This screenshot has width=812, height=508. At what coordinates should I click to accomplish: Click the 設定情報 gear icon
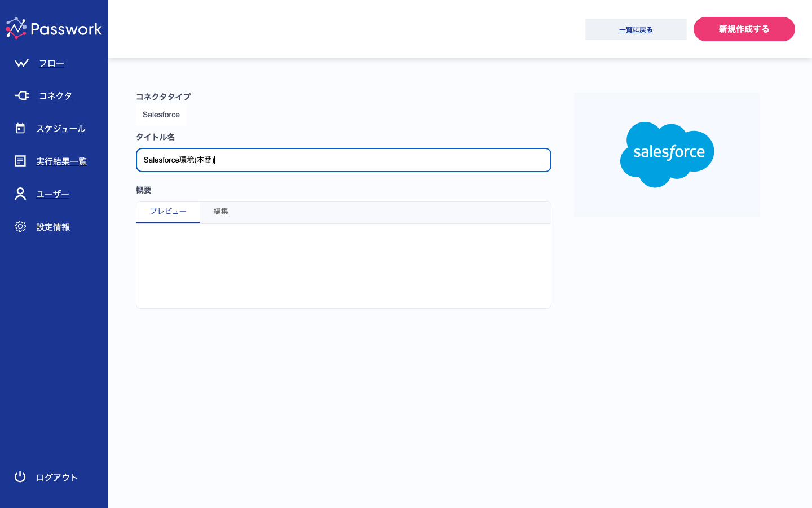click(x=20, y=226)
